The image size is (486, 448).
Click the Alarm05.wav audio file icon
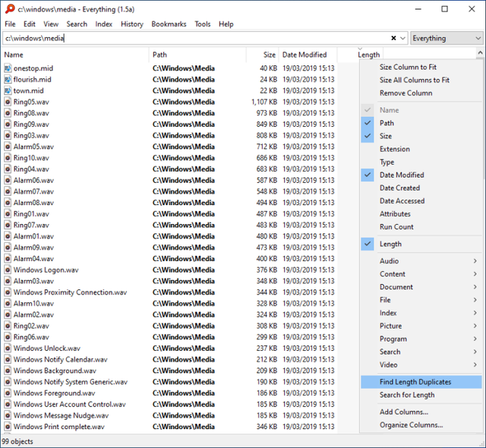point(8,147)
